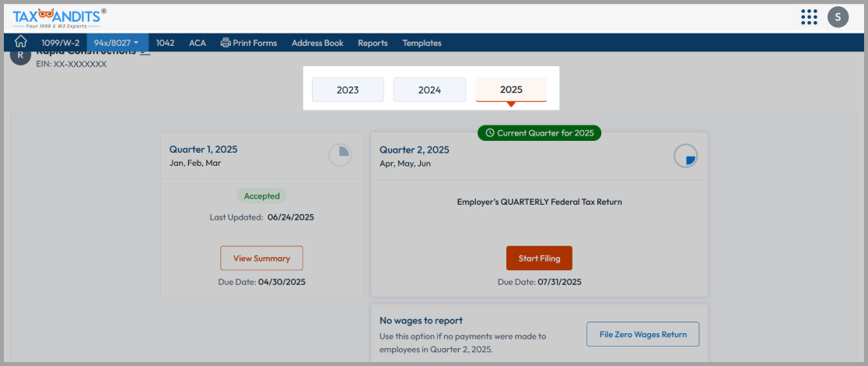Click Start Filing for Quarter 2

(x=539, y=259)
